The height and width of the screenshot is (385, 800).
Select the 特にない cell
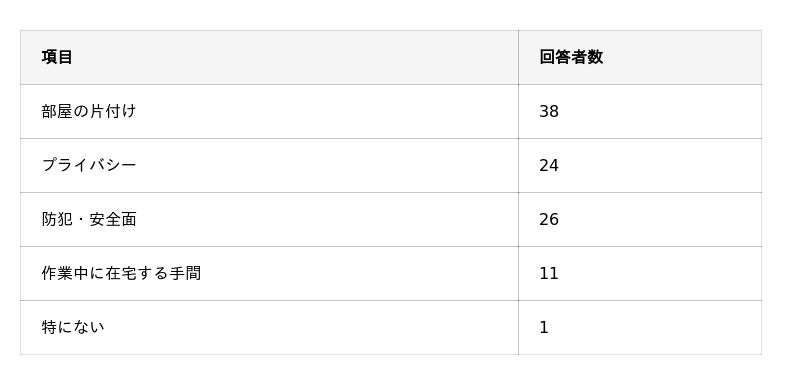coord(269,327)
